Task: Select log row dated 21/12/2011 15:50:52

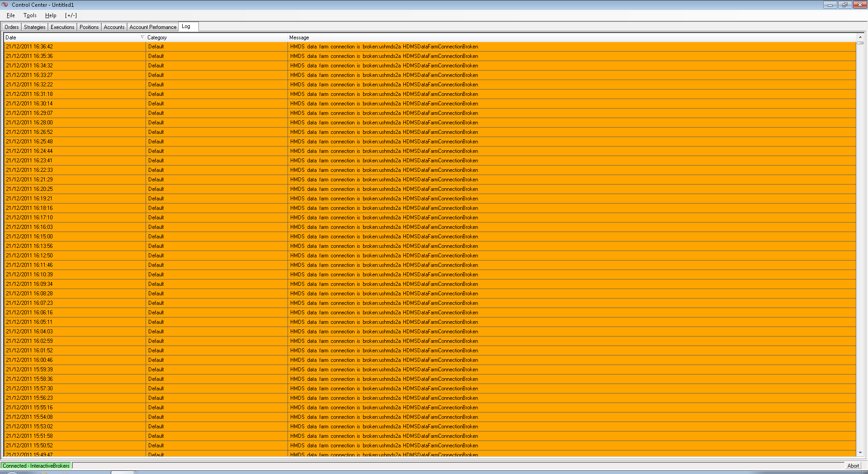Action: pyautogui.click(x=430, y=446)
